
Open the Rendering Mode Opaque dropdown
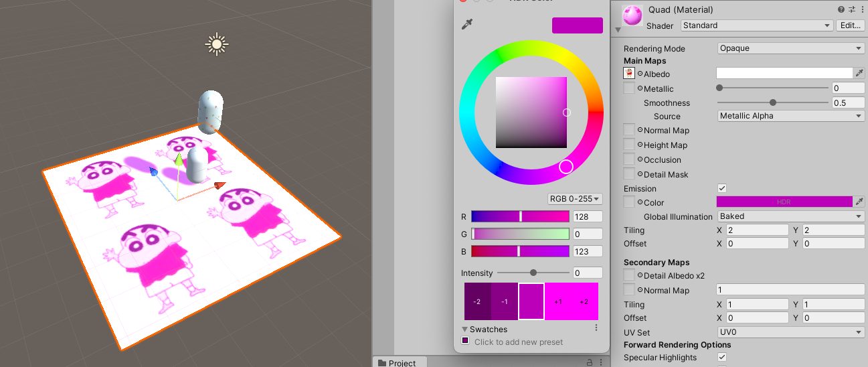[x=791, y=48]
